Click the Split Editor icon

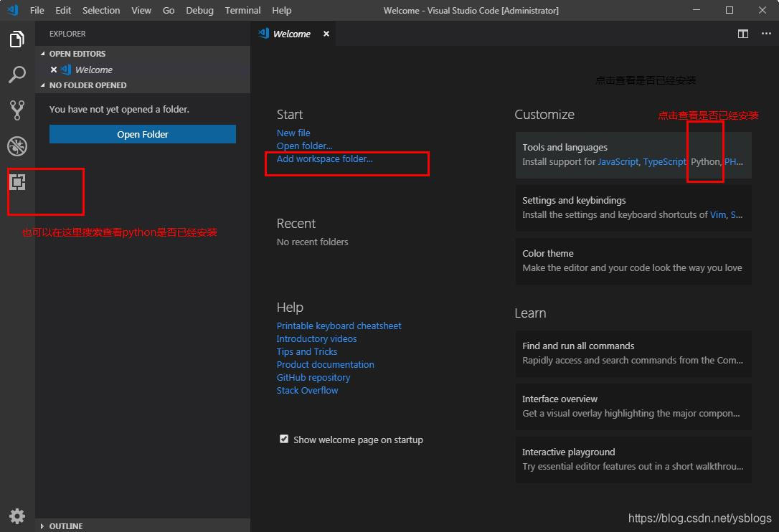point(742,34)
